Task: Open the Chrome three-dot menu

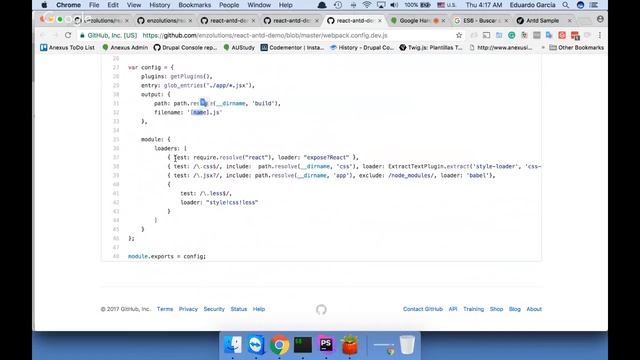Action: coord(600,36)
